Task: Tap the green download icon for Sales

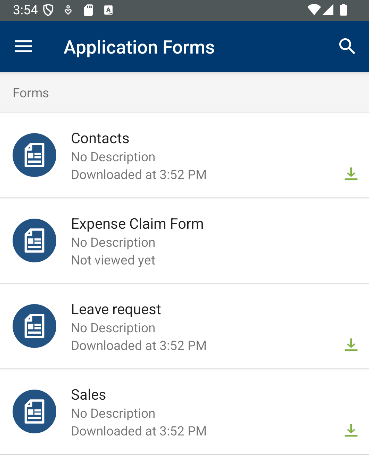Action: [351, 430]
